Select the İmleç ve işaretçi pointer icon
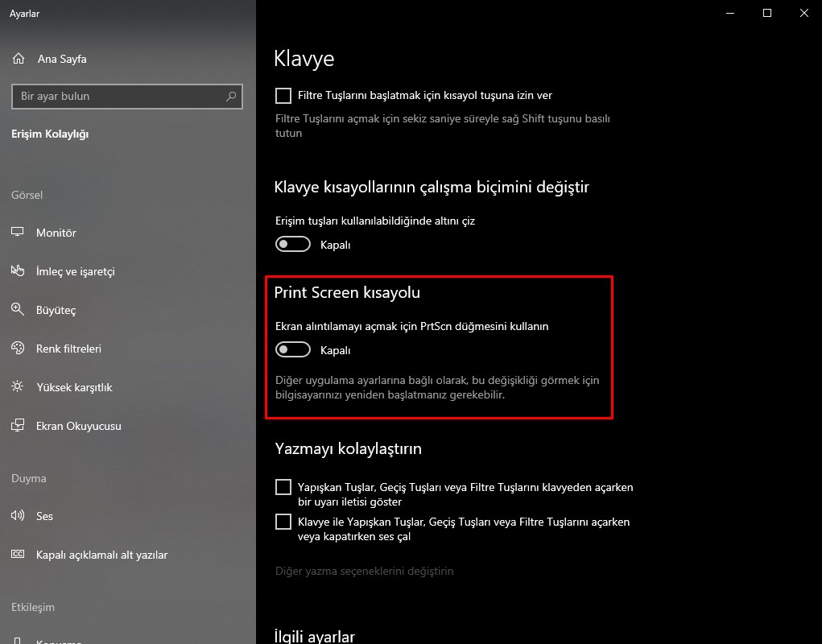This screenshot has height=644, width=822. tap(18, 270)
